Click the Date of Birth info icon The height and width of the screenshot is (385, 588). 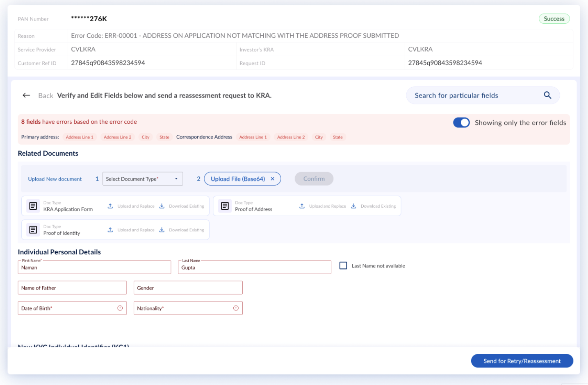coord(120,308)
